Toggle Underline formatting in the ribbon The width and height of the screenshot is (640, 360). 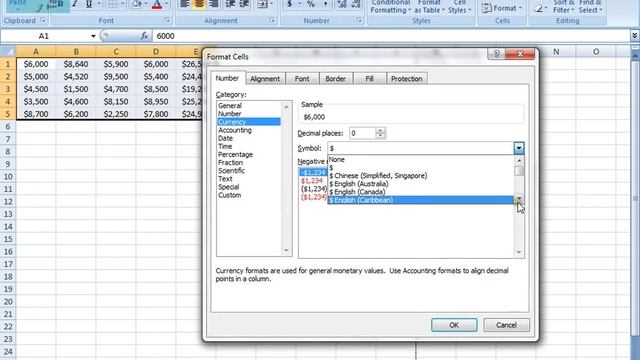coord(89,4)
